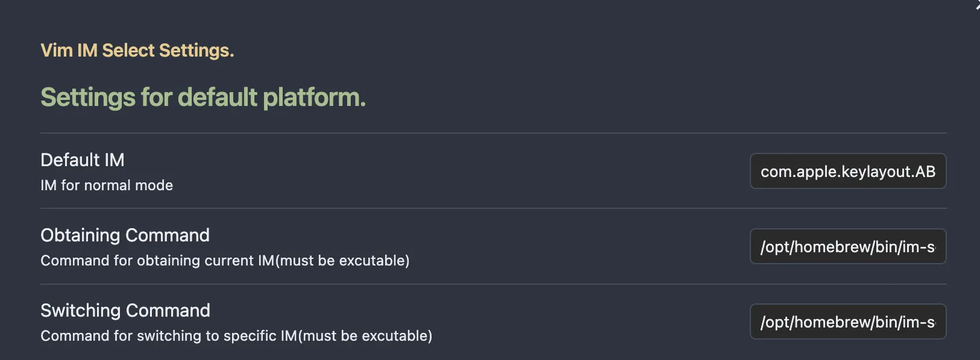Click the "IM for normal mode" description
The image size is (980, 360).
107,185
